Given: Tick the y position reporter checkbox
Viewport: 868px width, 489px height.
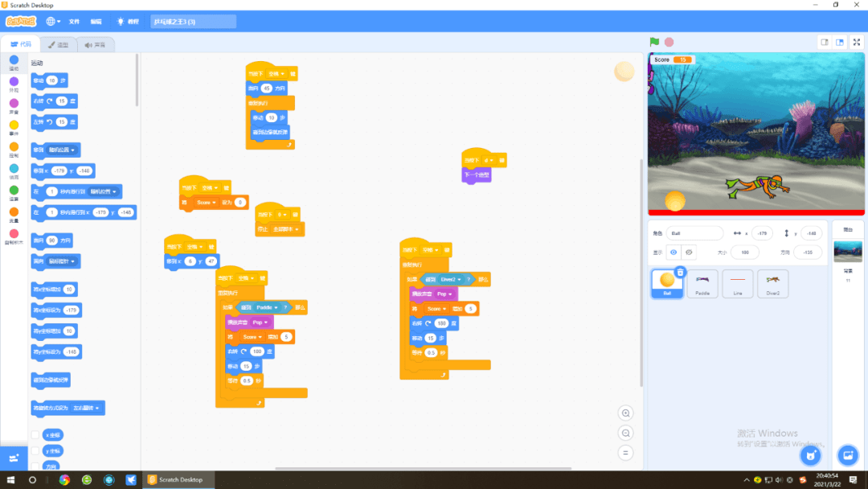Looking at the screenshot, I should coord(35,450).
